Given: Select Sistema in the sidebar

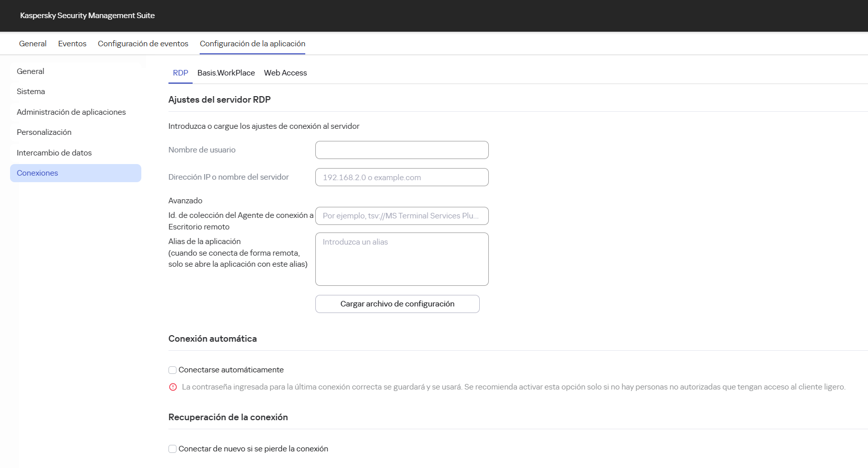Looking at the screenshot, I should [x=31, y=92].
